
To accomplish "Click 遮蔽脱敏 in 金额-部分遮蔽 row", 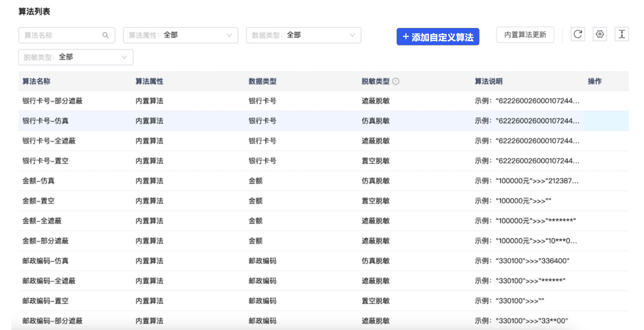I will click(376, 241).
